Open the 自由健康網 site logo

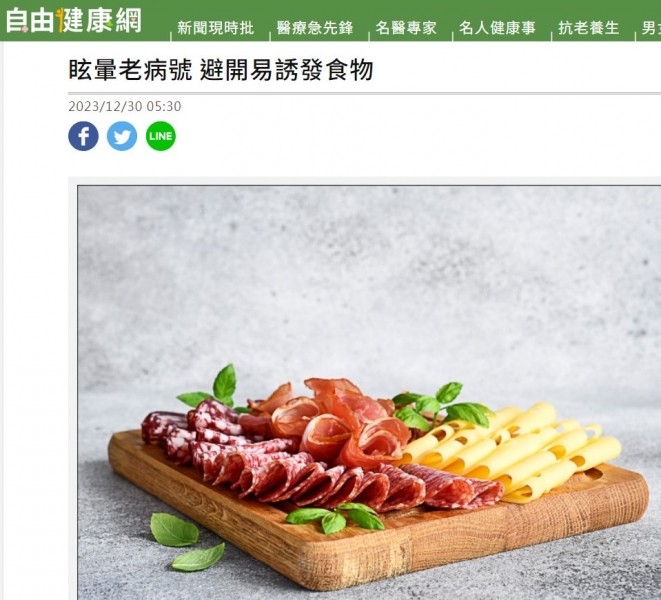click(74, 20)
